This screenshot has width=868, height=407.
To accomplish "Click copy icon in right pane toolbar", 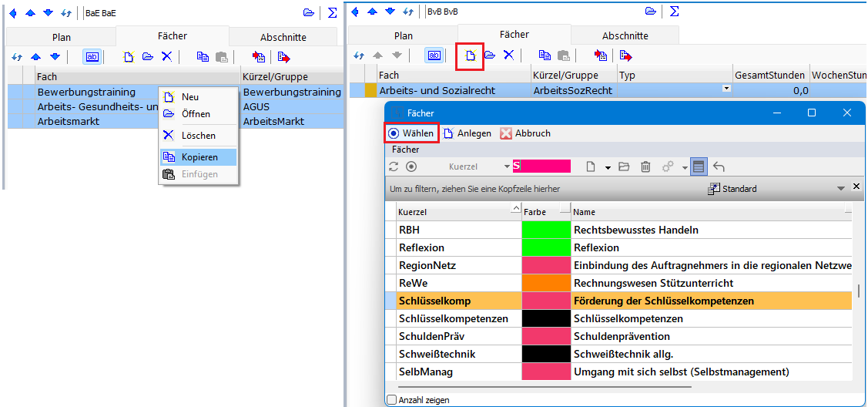I will pyautogui.click(x=545, y=55).
